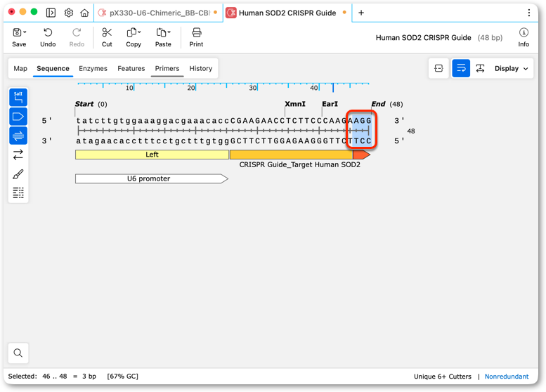Copy the selected bases

(131, 33)
